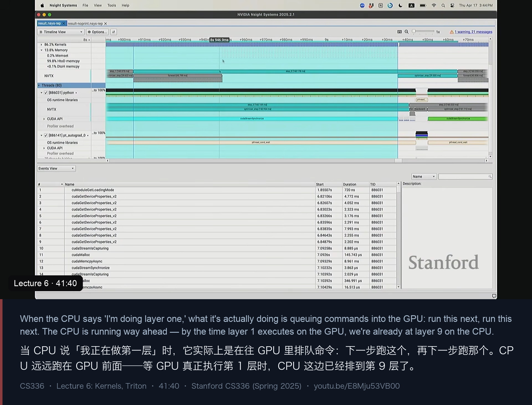Image resolution: width=532 pixels, height=405 pixels.
Task: Click the events table scroll-down arrow
Action: pos(398,287)
